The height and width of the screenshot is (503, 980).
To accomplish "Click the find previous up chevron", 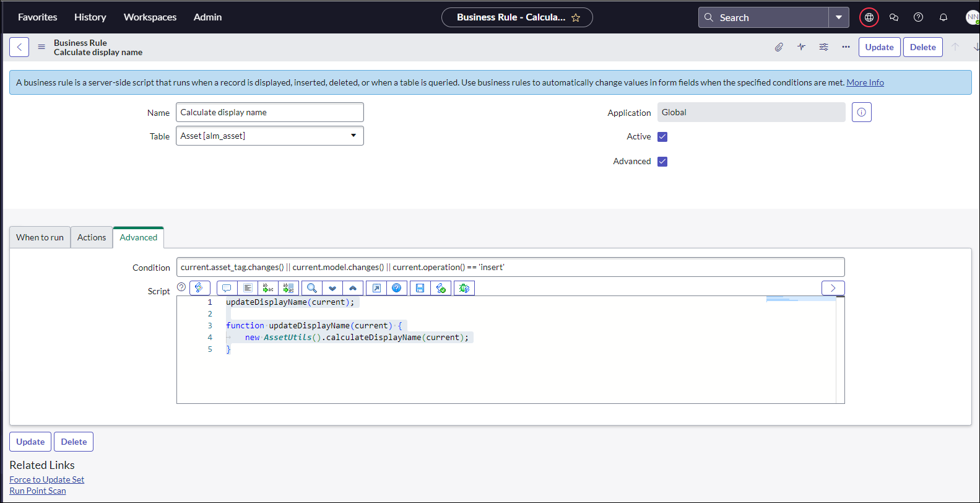I will (353, 288).
